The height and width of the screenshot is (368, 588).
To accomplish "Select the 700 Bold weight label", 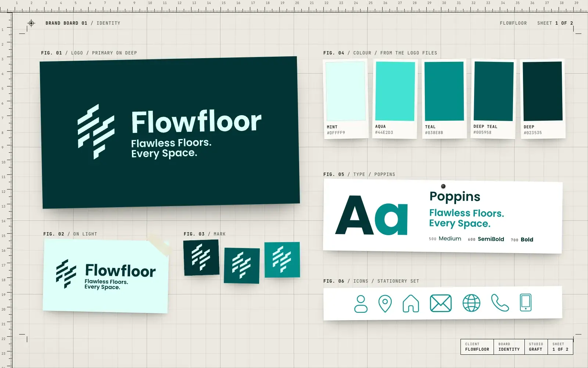I will click(522, 240).
